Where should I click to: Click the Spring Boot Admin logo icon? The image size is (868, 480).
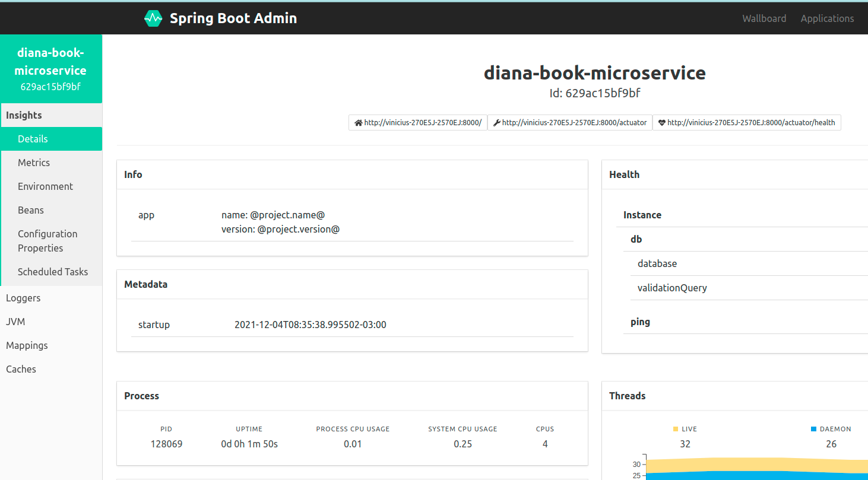[x=153, y=18]
